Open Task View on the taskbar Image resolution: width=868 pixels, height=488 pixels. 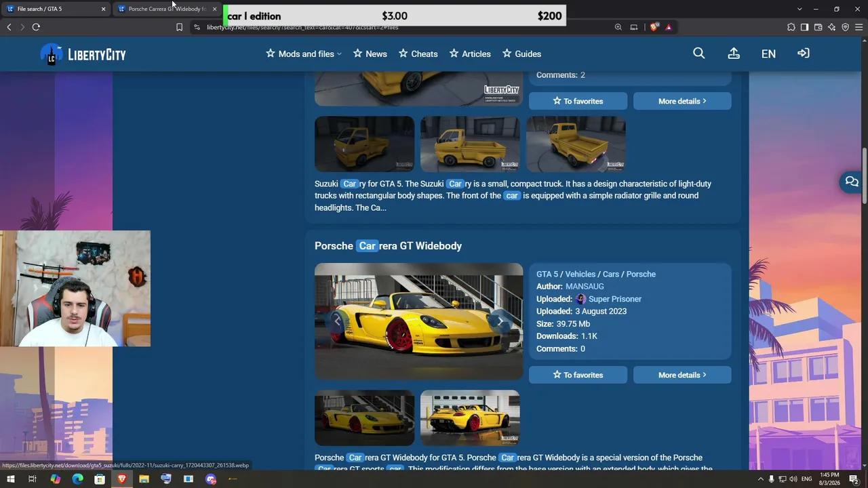pos(32,479)
